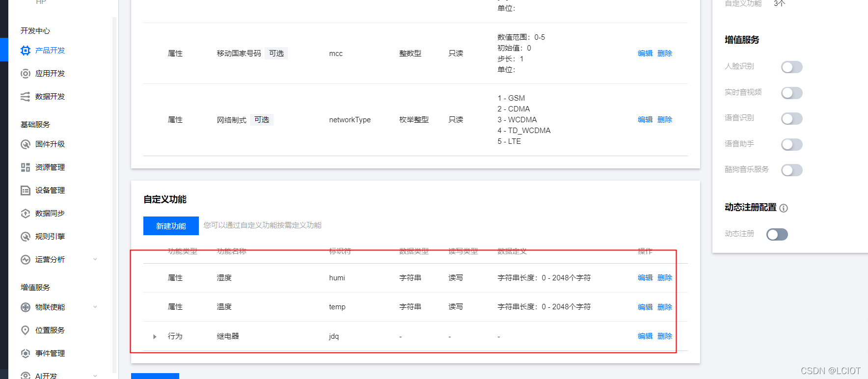Expand the 物联使能 submenu arrow
The height and width of the screenshot is (379, 868).
click(x=95, y=307)
